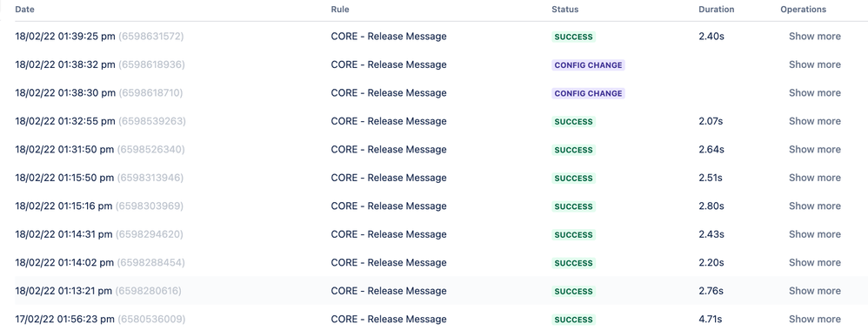Click rule name on 01:14:02 pm row
The image size is (868, 331).
[x=389, y=263]
